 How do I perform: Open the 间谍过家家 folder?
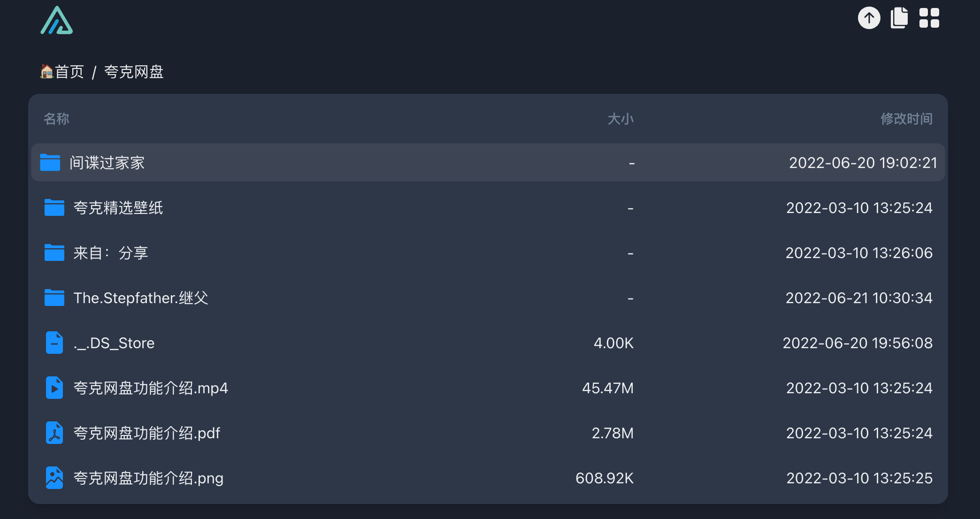[x=488, y=163]
